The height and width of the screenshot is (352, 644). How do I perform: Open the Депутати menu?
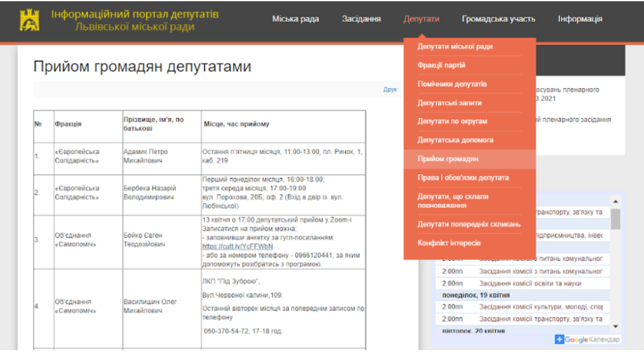click(421, 19)
